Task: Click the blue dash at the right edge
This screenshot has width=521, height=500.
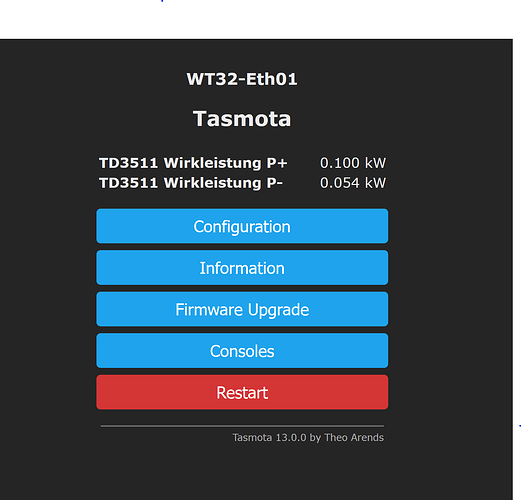Action: [519, 426]
